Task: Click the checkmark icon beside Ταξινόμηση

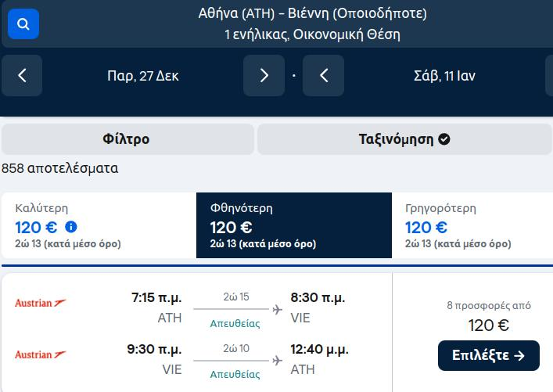Action: 444,139
